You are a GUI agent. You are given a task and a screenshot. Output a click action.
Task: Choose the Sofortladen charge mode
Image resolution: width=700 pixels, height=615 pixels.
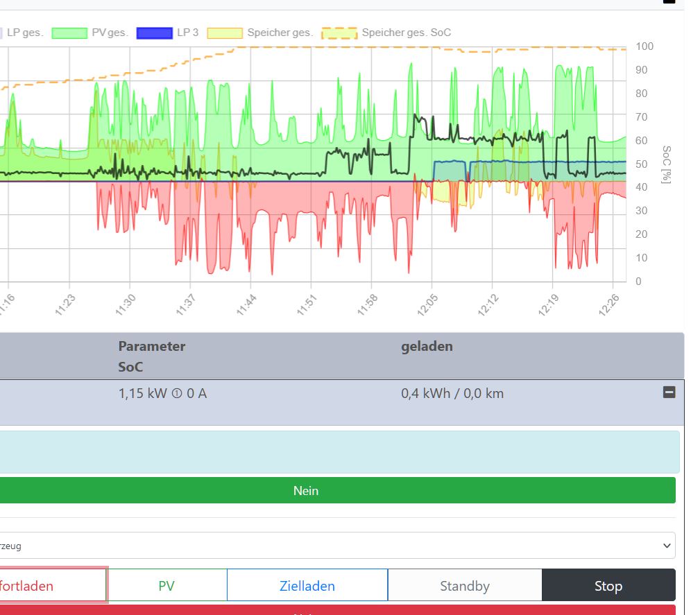[53, 586]
